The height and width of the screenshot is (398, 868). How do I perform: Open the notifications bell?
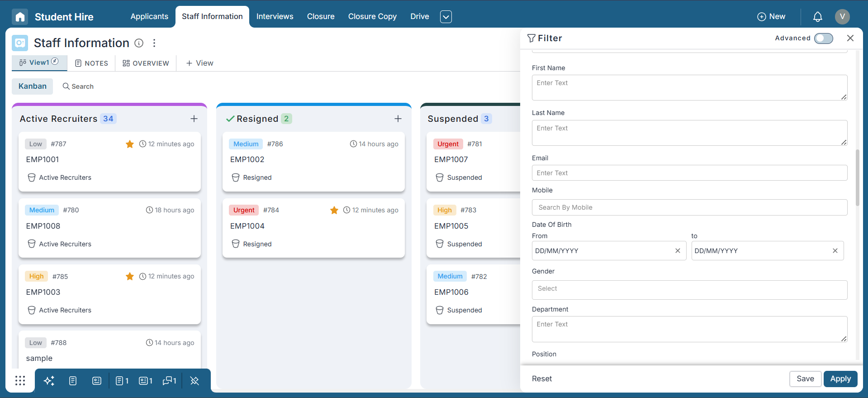[817, 17]
